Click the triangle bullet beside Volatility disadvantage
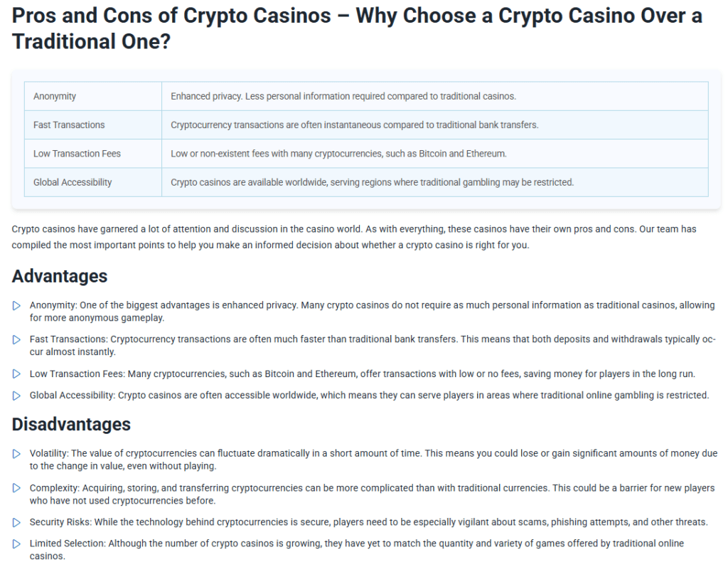The width and height of the screenshot is (728, 572). [x=16, y=454]
